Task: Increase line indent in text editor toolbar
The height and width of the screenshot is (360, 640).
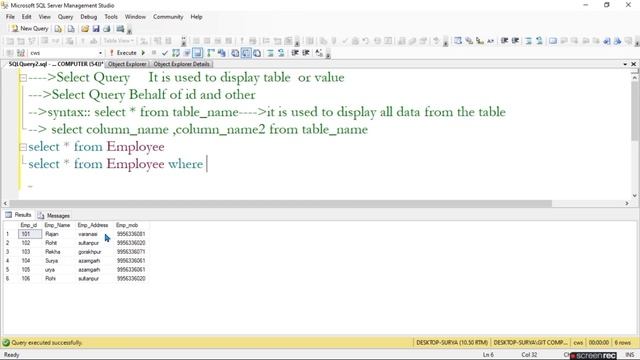Action: pos(515,41)
